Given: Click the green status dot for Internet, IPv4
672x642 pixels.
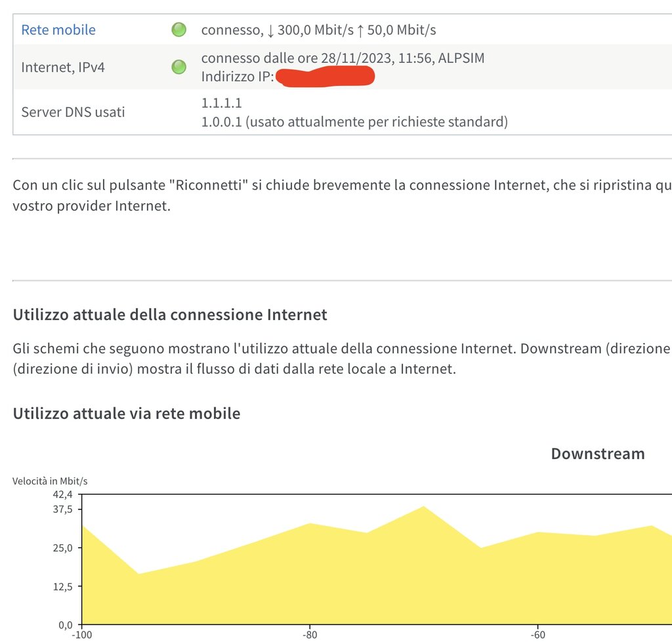Looking at the screenshot, I should click(178, 67).
